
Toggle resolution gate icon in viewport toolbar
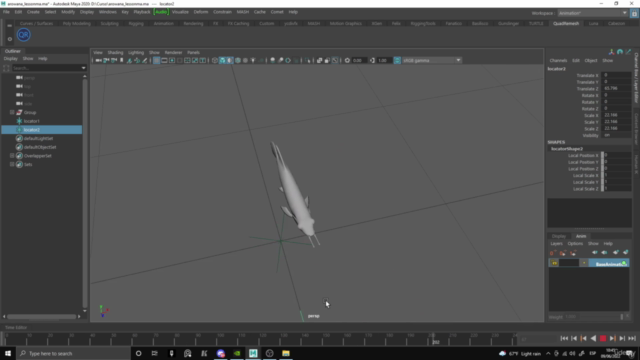tap(172, 60)
